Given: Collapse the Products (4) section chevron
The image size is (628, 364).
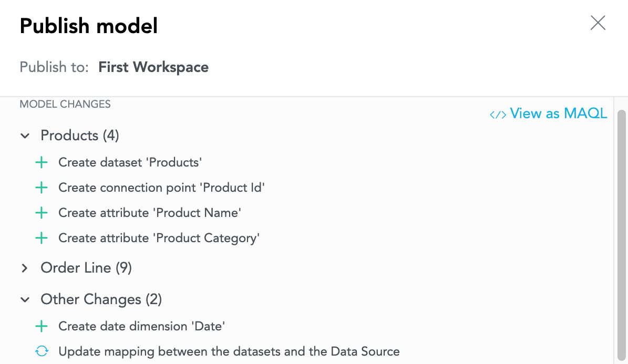Looking at the screenshot, I should pos(25,136).
